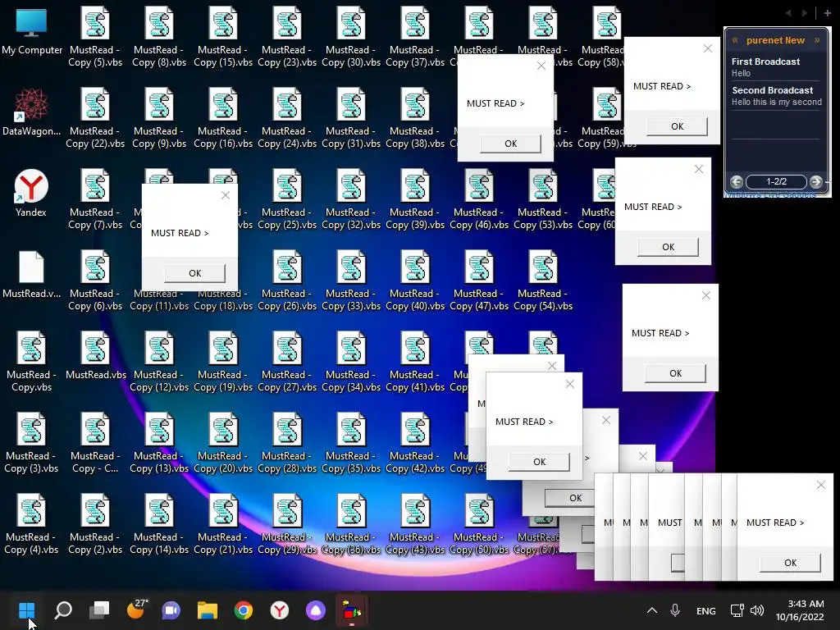Open the weather widget showing 27°
Screen dimensions: 840x630
[x=137, y=609]
